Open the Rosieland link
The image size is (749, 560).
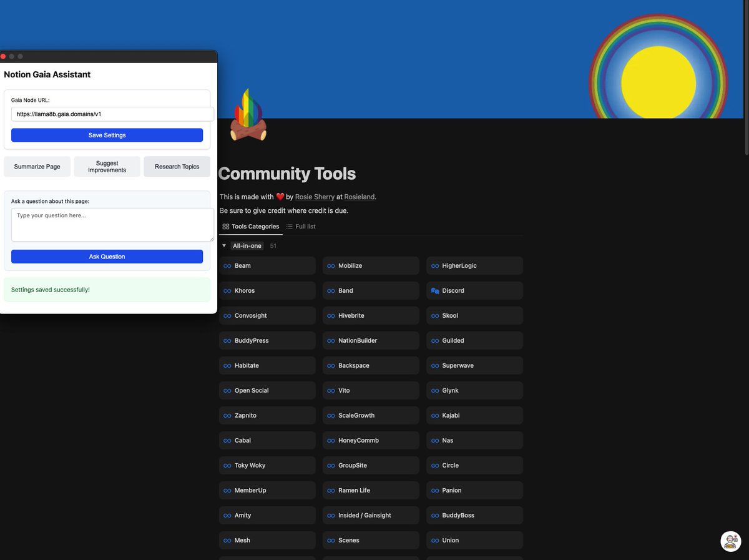[x=359, y=197]
